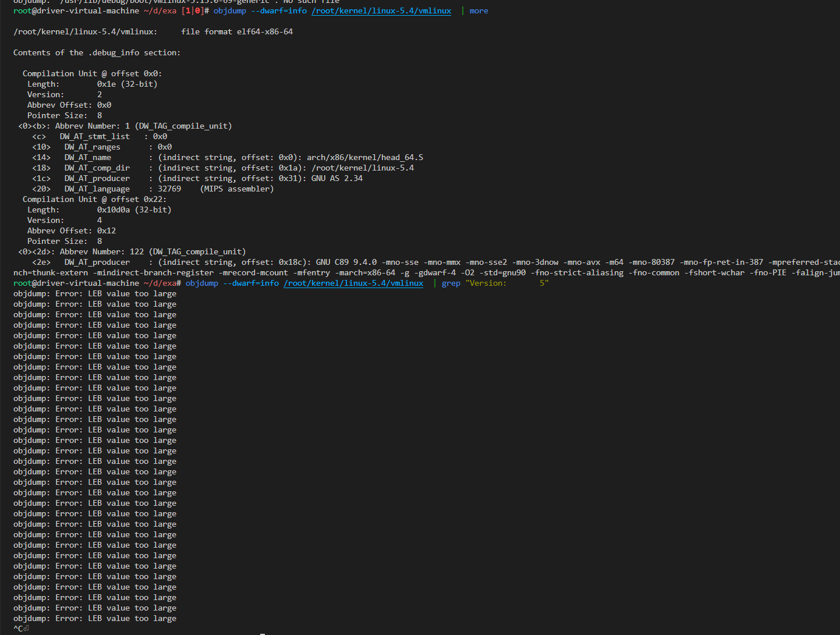Click language value "32769"

pyautogui.click(x=169, y=189)
